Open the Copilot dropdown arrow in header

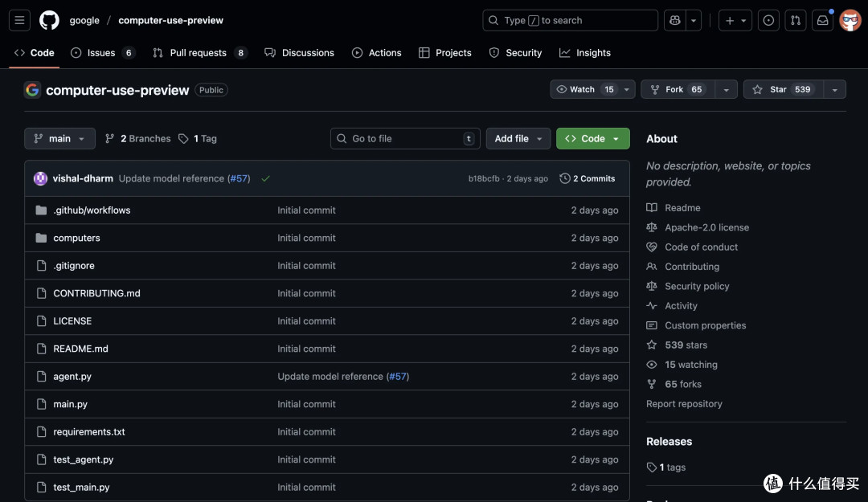pos(694,20)
